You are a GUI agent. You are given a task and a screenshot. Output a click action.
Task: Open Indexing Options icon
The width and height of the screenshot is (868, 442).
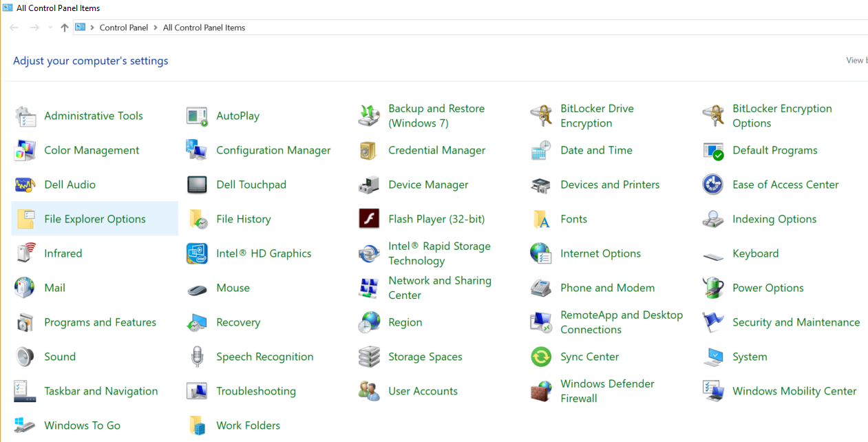tap(714, 220)
